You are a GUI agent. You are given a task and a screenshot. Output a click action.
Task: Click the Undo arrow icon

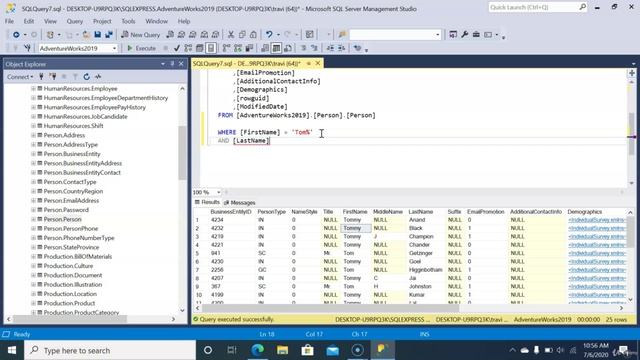tap(269, 35)
